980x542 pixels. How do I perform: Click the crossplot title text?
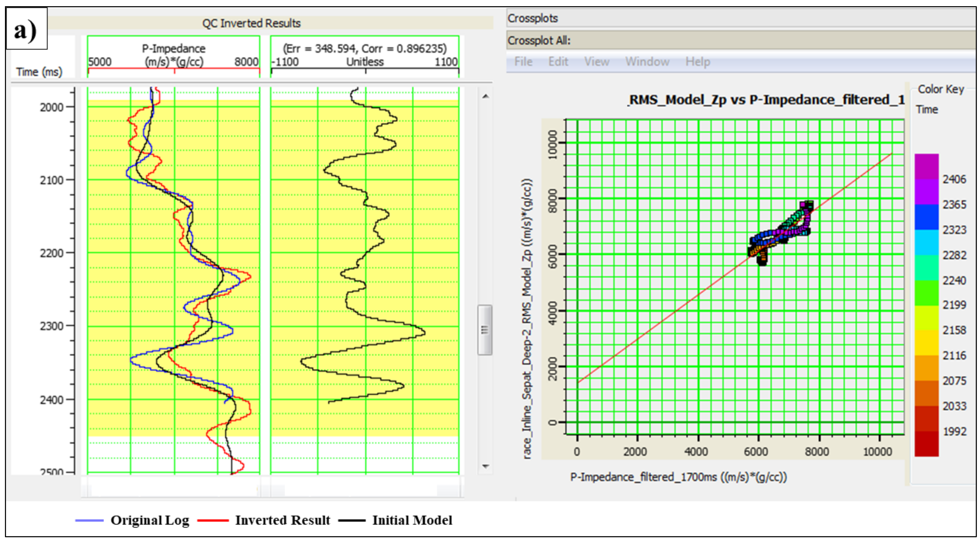pyautogui.click(x=765, y=100)
